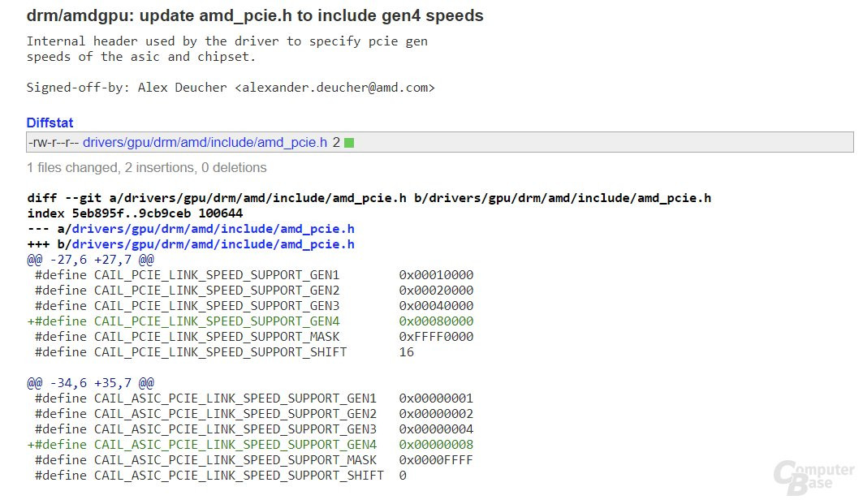This screenshot has width=863, height=504.
Task: Click CAIL_ASIC_PCIE_LINK_SPEED_SUPPORT_GEN3 define line
Action: point(254,429)
